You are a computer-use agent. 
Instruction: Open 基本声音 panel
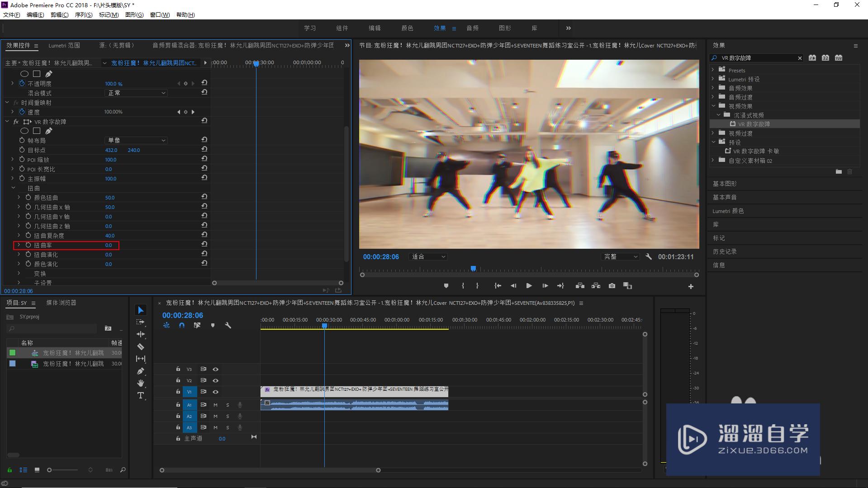pyautogui.click(x=725, y=197)
